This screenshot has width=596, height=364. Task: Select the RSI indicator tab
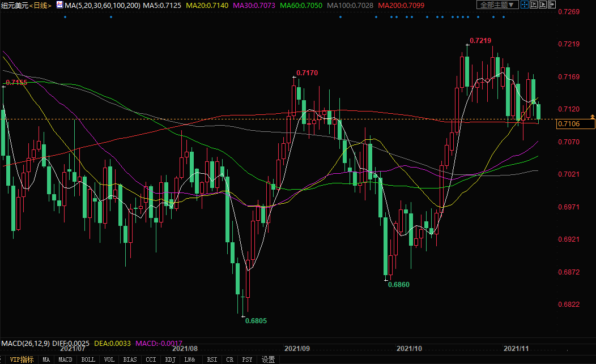212,359
